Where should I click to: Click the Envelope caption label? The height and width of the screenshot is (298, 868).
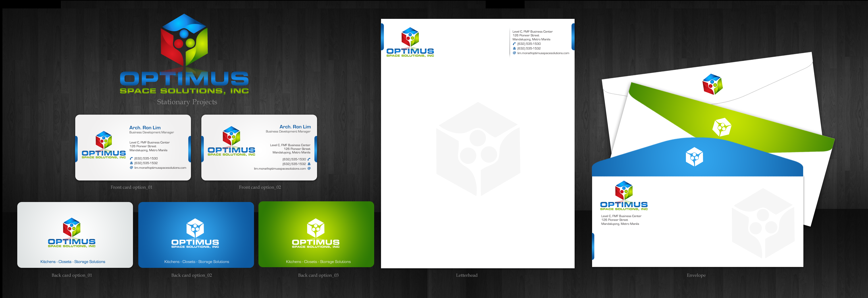click(696, 275)
